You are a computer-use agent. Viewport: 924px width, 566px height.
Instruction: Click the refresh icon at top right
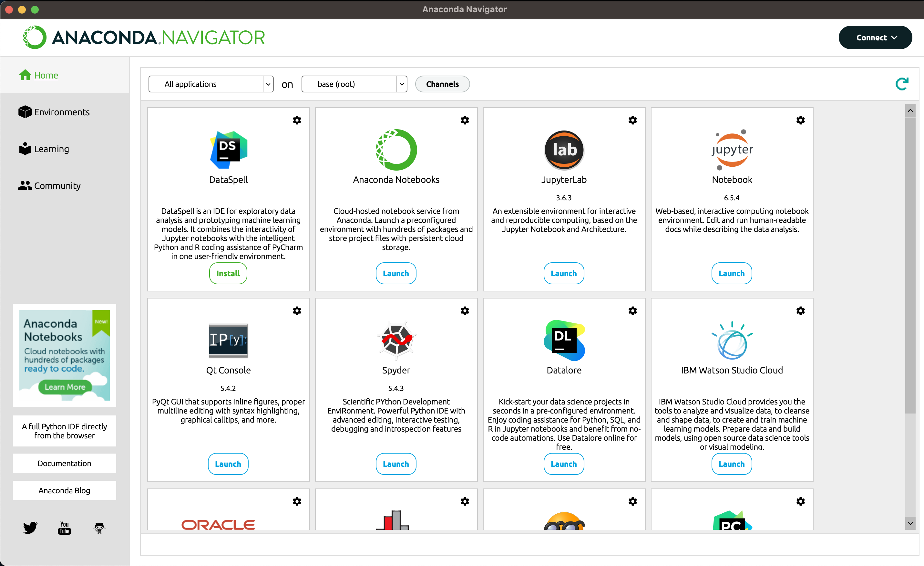coord(902,84)
